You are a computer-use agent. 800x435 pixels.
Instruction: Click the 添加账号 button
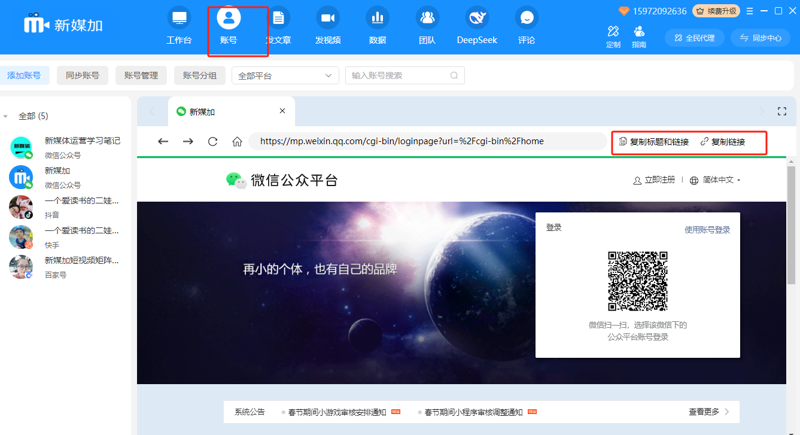click(x=24, y=75)
